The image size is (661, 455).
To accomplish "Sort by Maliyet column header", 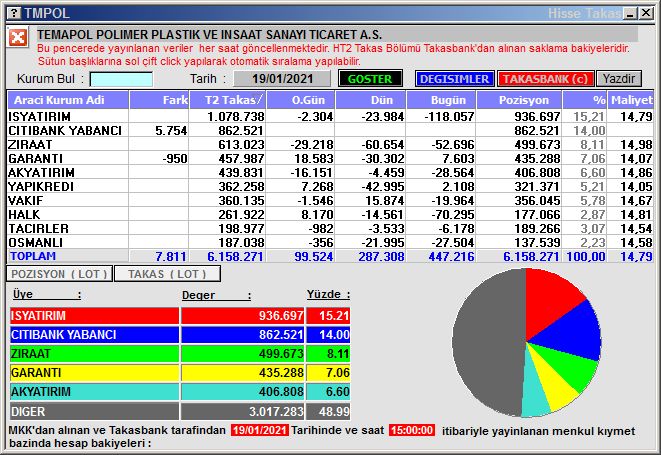I will click(631, 100).
